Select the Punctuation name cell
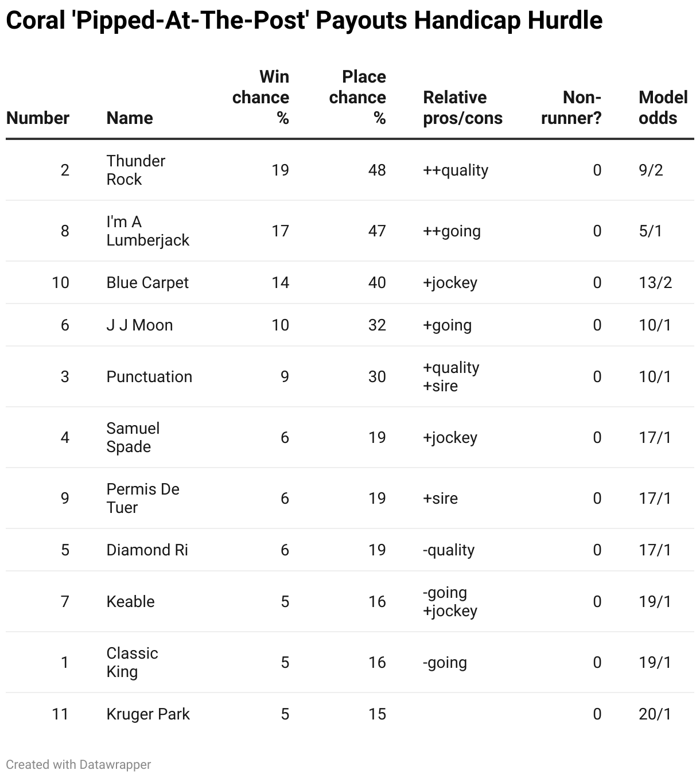The height and width of the screenshot is (778, 700). [149, 376]
